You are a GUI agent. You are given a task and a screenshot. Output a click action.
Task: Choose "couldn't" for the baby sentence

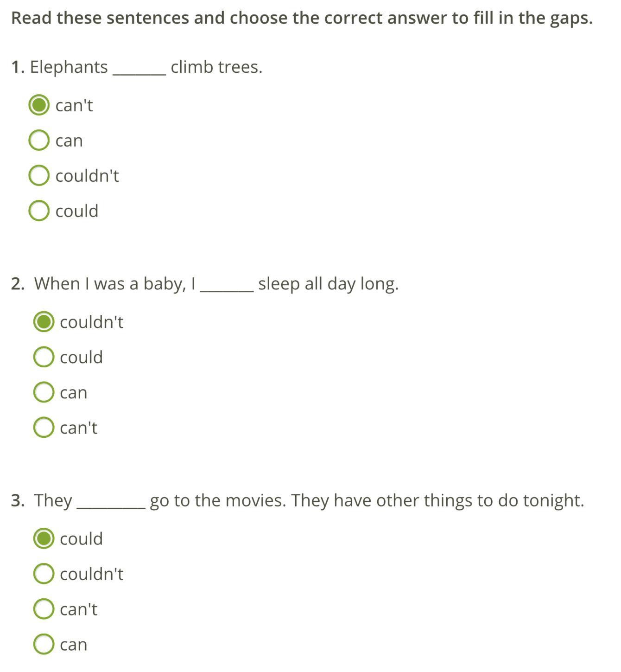44,321
